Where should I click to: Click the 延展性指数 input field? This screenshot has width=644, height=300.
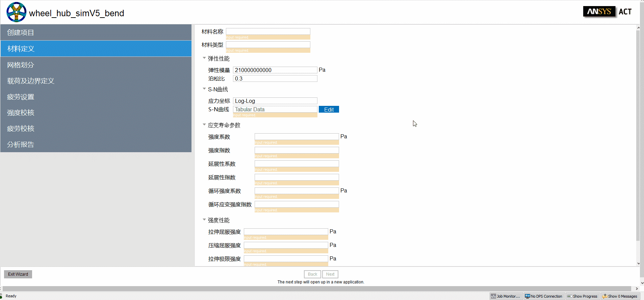coord(297,177)
